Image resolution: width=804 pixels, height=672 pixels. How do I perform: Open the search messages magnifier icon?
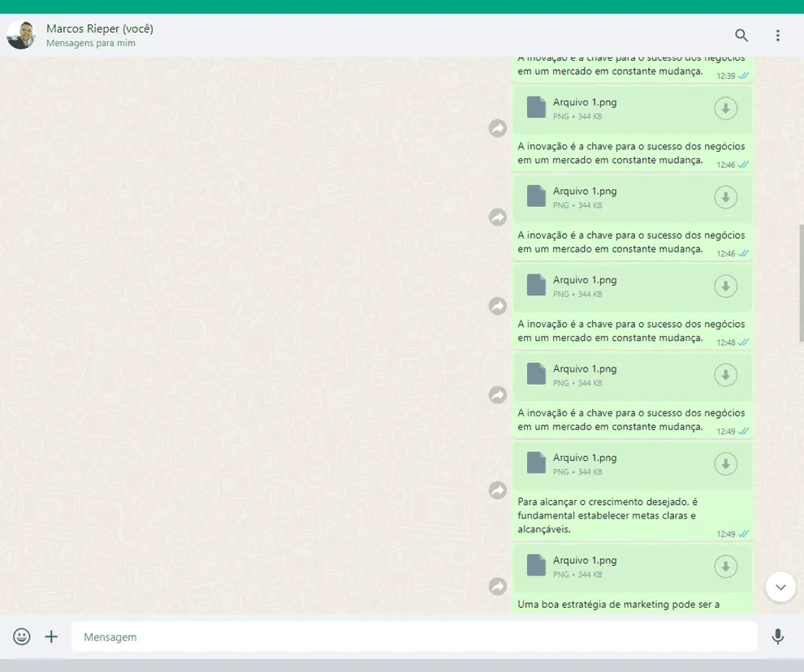coord(741,35)
